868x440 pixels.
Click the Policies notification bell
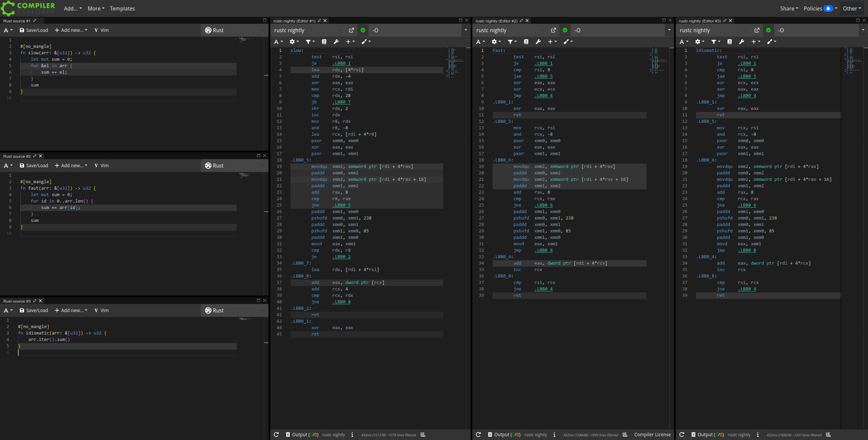click(828, 8)
